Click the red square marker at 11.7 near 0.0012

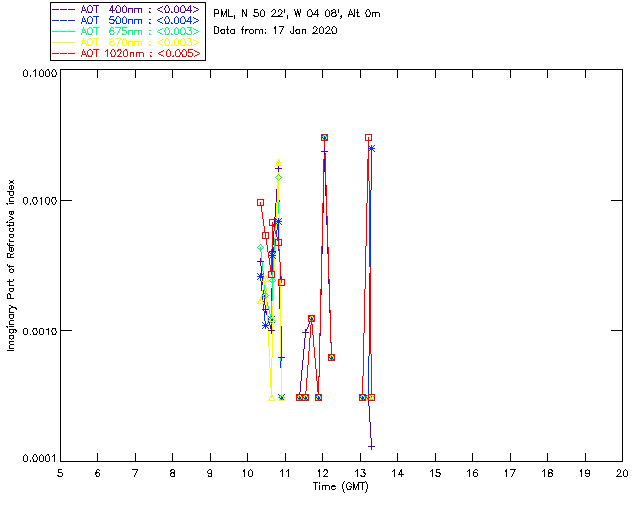311,318
